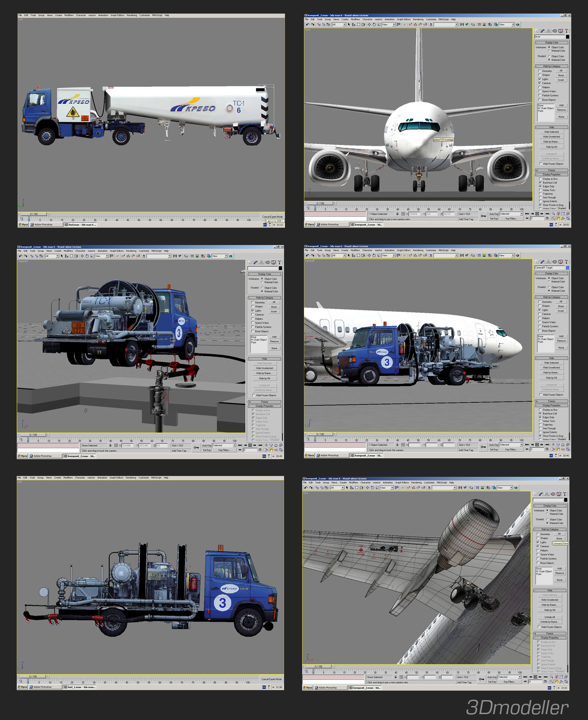The image size is (588, 720).
Task: Open Rendering menu in fuel.max tanker window
Action: coord(132,15)
